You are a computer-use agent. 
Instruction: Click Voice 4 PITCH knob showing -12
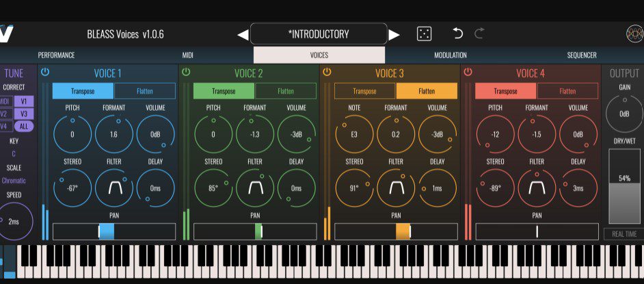point(495,134)
